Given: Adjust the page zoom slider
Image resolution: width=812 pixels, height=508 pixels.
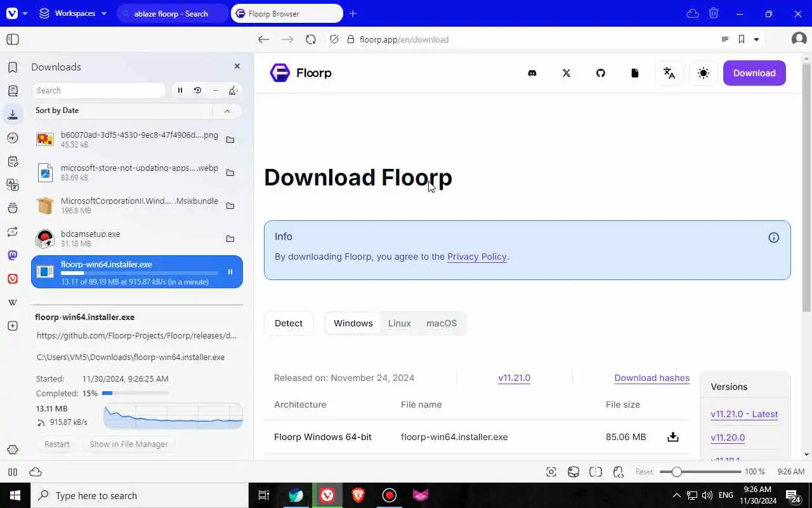Looking at the screenshot, I should 700,472.
